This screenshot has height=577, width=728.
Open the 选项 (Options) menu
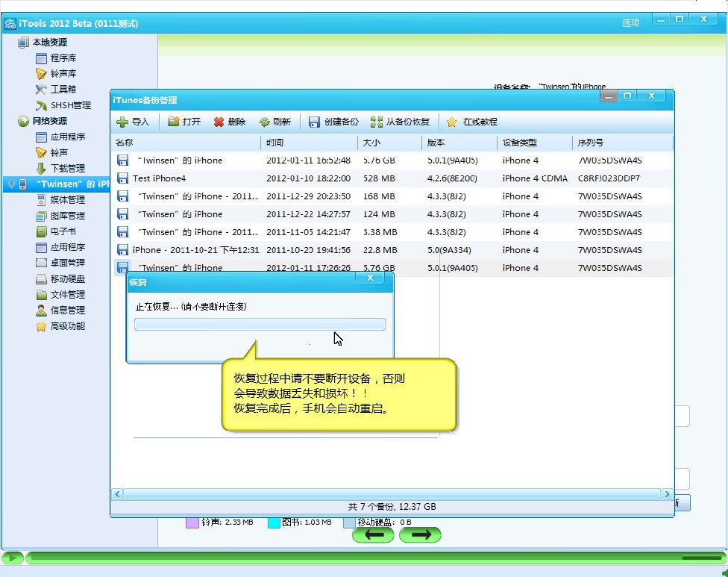[630, 22]
